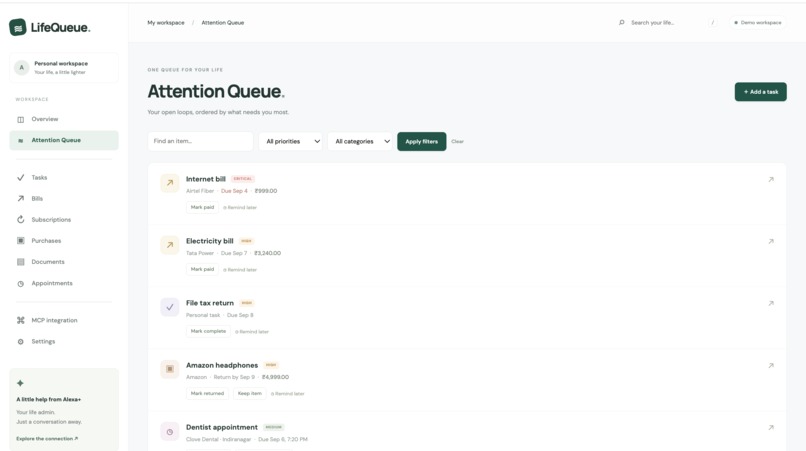The width and height of the screenshot is (806, 451).
Task: Click the ₹3,240.00 amount text
Action: click(267, 253)
